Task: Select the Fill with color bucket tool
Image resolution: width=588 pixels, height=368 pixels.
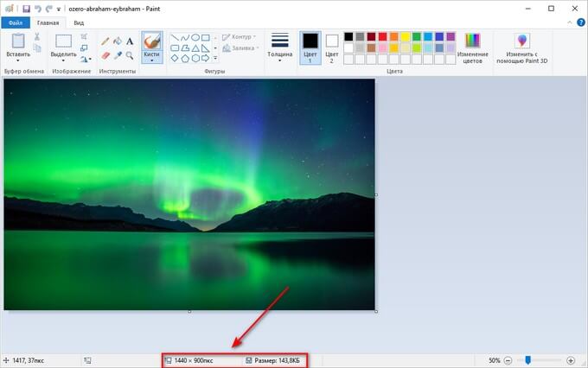Action: (x=118, y=40)
